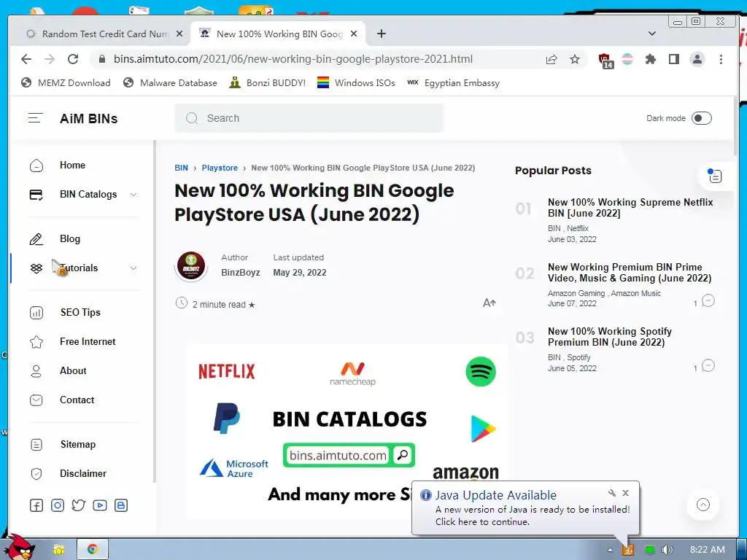Image resolution: width=747 pixels, height=560 pixels.
Task: Bookmark this page with the star icon
Action: (575, 59)
